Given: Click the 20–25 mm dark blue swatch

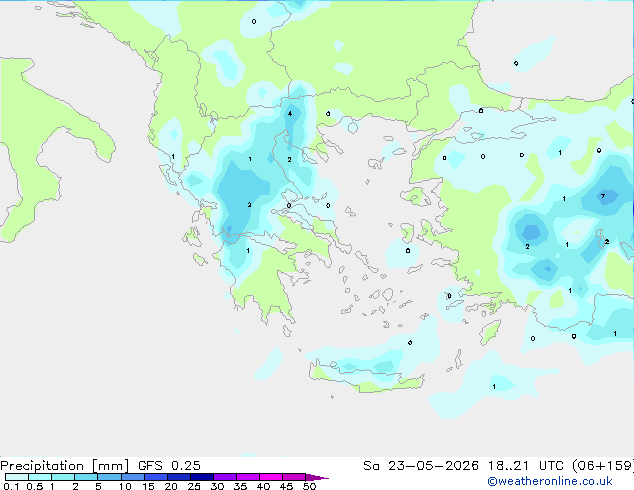Looking at the screenshot, I should [x=179, y=477].
